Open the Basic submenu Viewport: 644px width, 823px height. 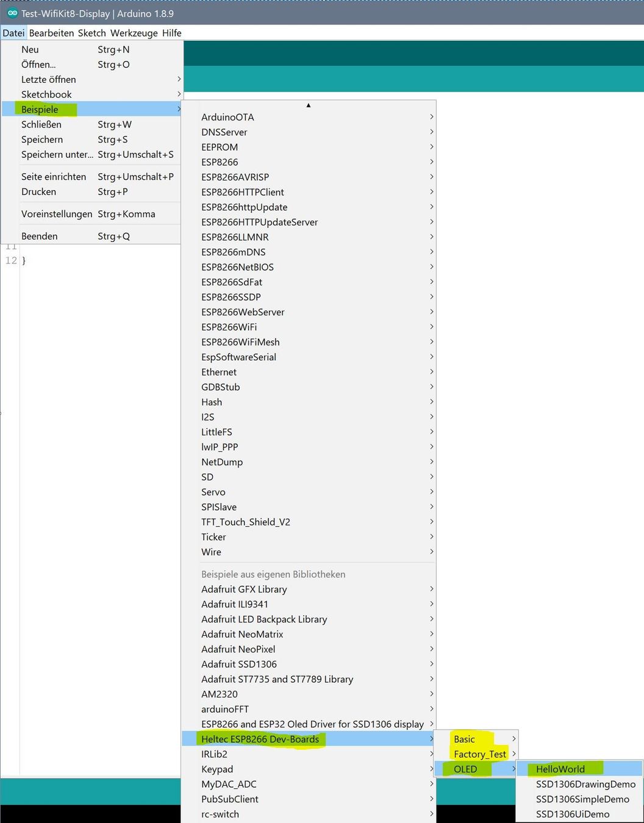[476, 739]
